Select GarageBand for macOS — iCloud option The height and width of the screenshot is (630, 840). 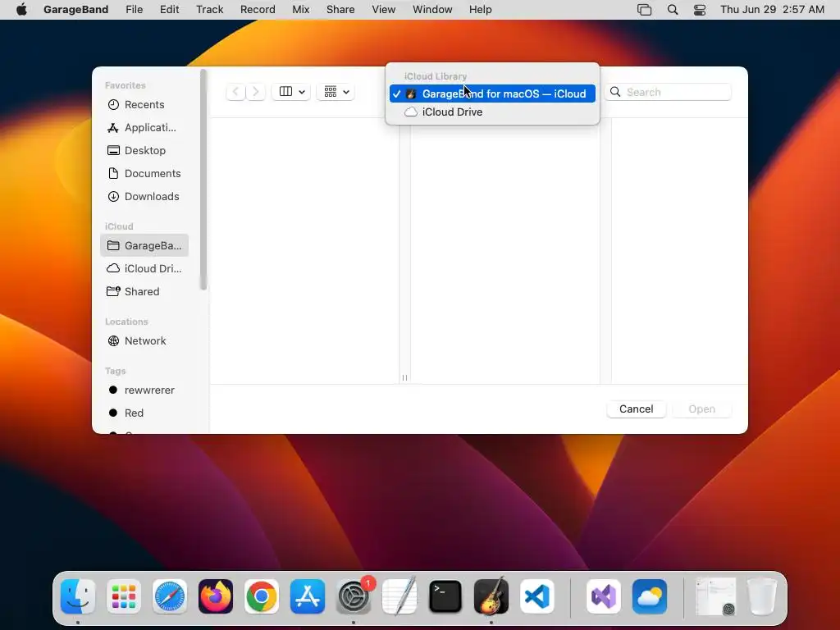click(x=492, y=94)
